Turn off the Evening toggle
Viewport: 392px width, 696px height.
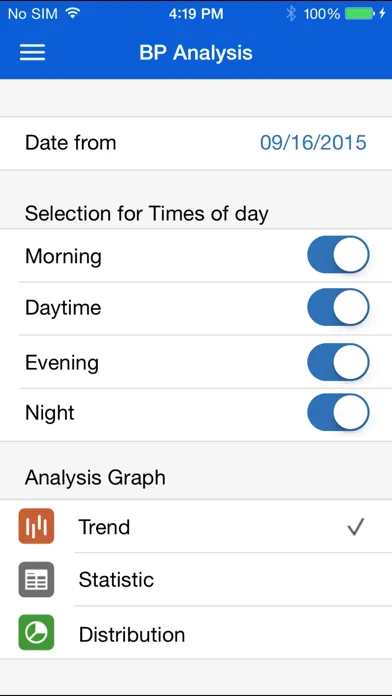tap(338, 362)
